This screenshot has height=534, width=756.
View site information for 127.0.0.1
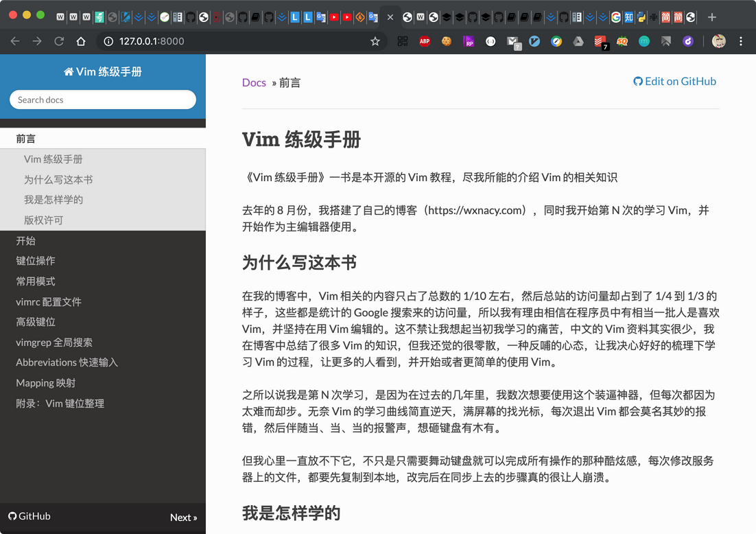coord(108,41)
